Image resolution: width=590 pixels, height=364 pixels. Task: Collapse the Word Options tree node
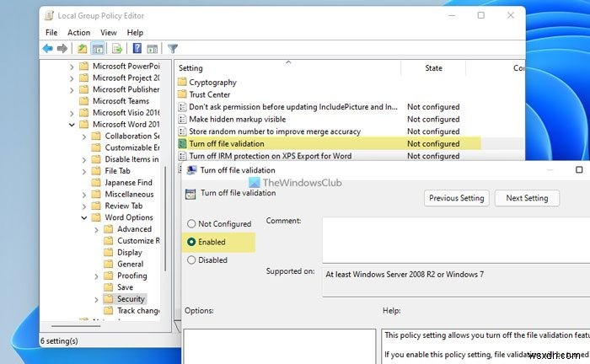84,218
